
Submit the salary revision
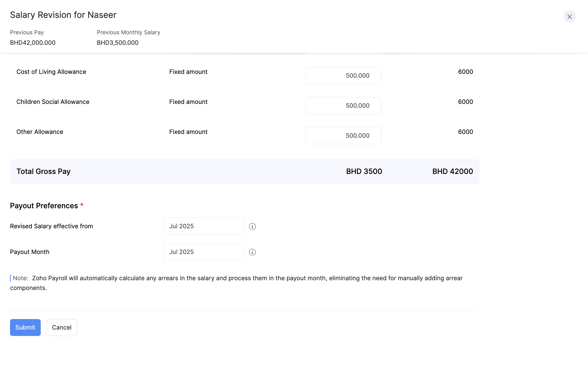pyautogui.click(x=25, y=327)
